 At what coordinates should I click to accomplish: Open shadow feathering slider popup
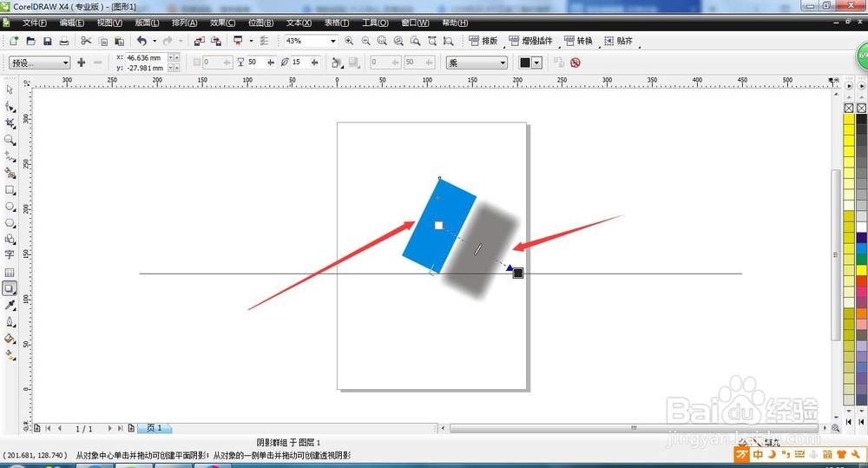click(314, 63)
